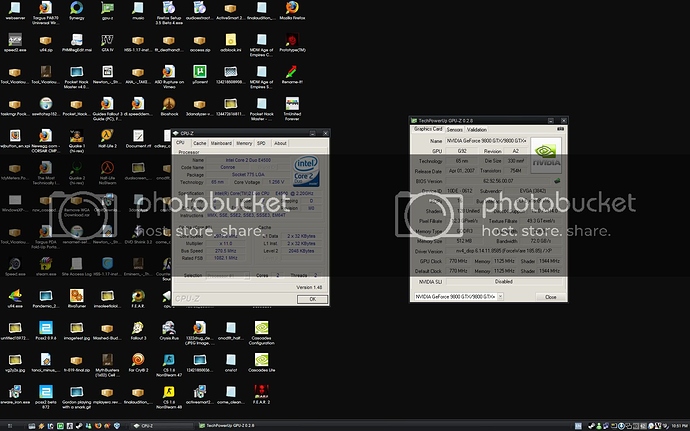This screenshot has height=431, width=690.
Task: Click the system tray clock
Action: (x=679, y=426)
